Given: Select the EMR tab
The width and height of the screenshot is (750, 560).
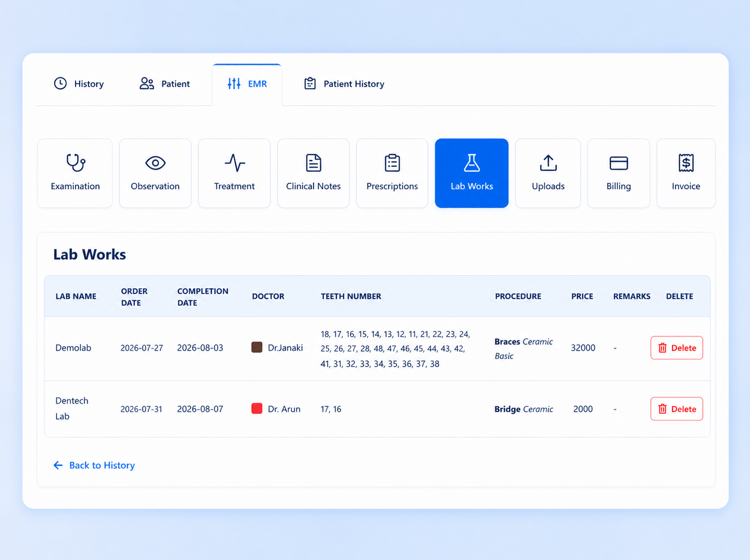Looking at the screenshot, I should click(247, 84).
